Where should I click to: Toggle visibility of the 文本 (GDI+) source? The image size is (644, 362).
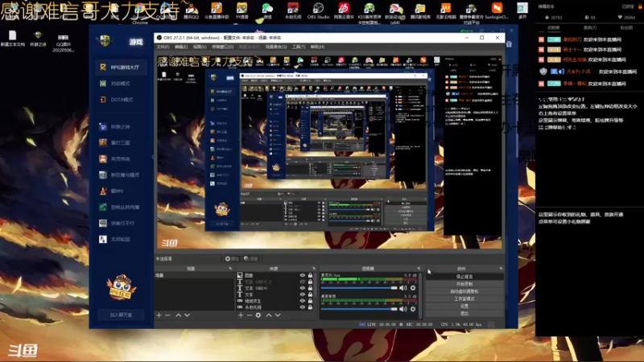(x=303, y=288)
